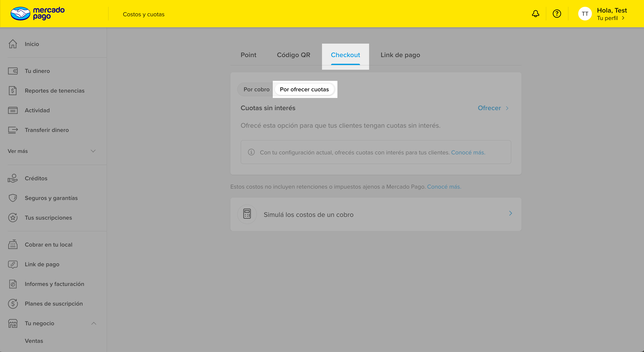Click the Costos y cuotas header title

tap(144, 14)
